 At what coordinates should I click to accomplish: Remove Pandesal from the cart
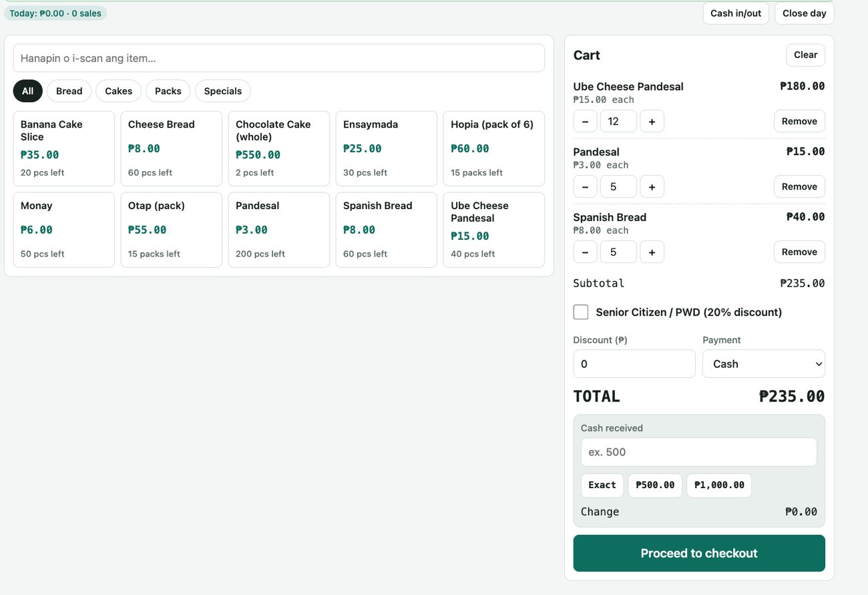coord(799,186)
